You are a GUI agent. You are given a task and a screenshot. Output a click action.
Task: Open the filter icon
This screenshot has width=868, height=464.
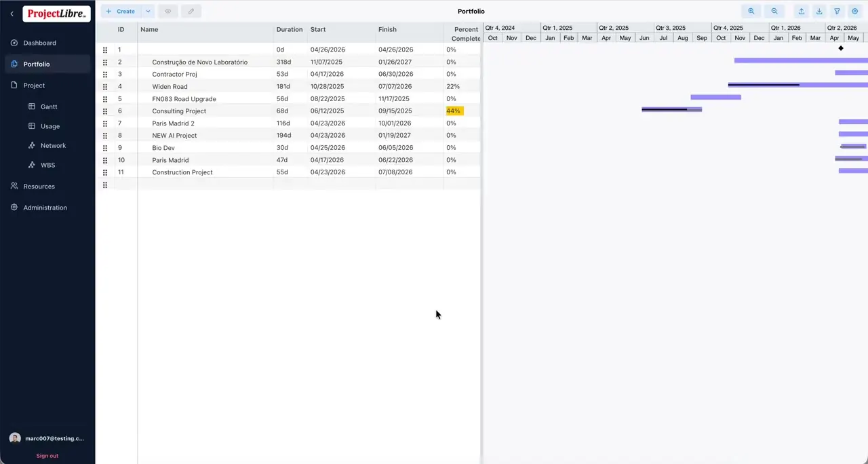tap(837, 12)
